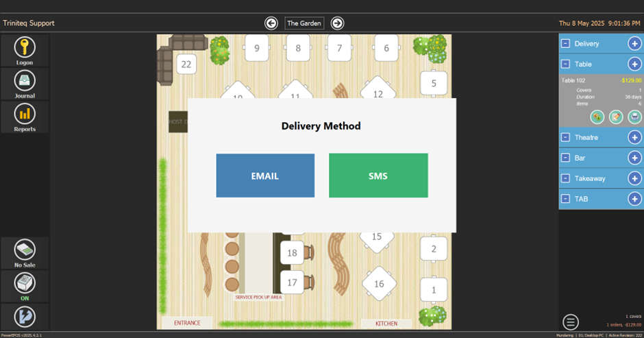Collapse the TAB section
The width and height of the screenshot is (644, 338).
tap(565, 199)
